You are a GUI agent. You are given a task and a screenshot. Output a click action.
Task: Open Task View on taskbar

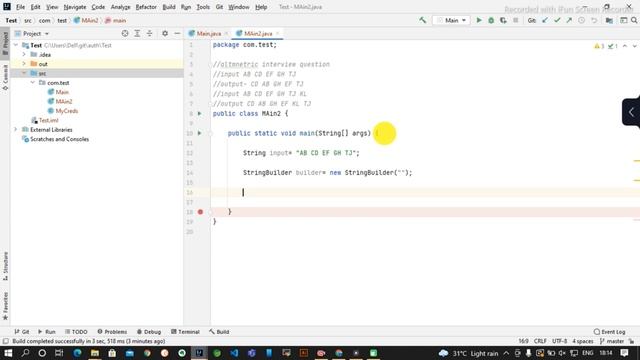pyautogui.click(x=59, y=353)
